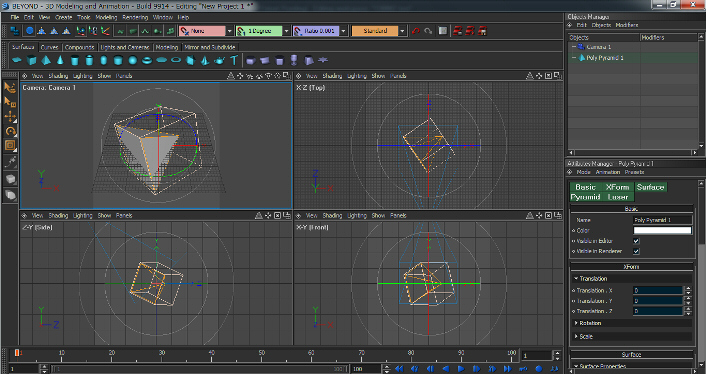Jump to the last frame

pyautogui.click(x=507, y=369)
